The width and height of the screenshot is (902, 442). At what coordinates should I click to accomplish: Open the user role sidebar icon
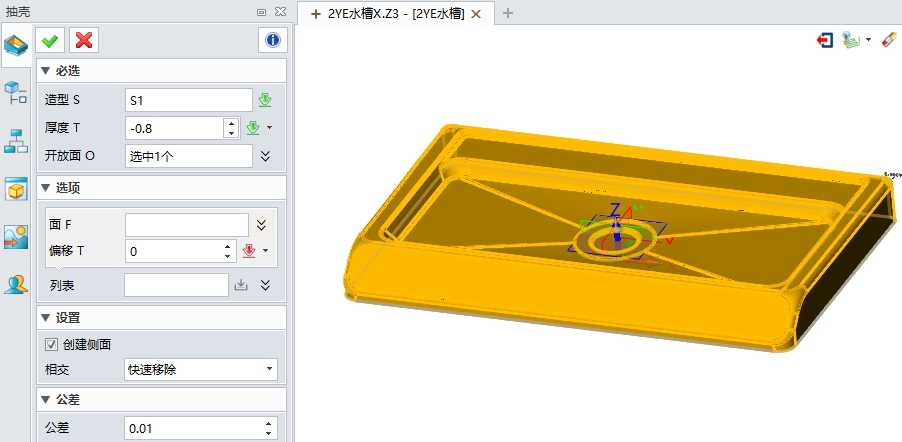16,285
